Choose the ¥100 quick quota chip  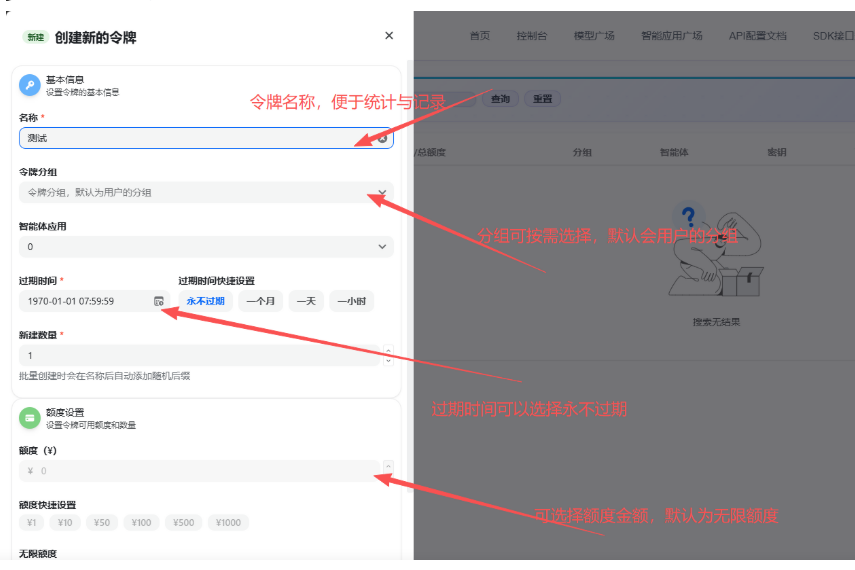pyautogui.click(x=141, y=523)
